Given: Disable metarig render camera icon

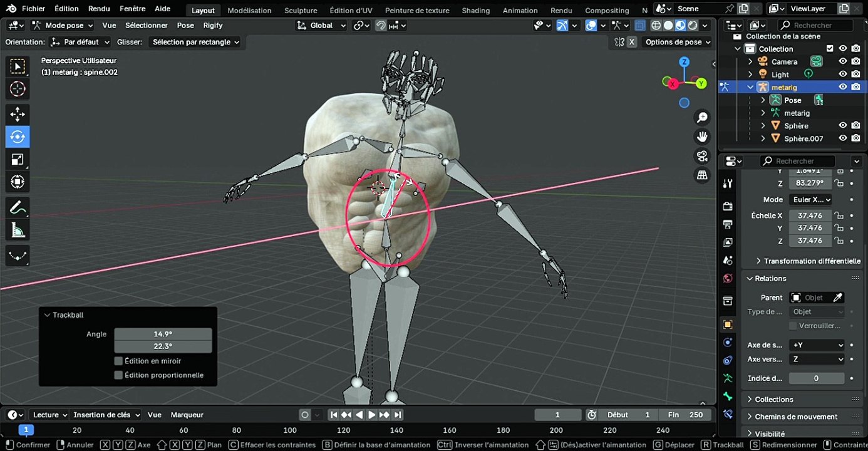Looking at the screenshot, I should point(855,87).
